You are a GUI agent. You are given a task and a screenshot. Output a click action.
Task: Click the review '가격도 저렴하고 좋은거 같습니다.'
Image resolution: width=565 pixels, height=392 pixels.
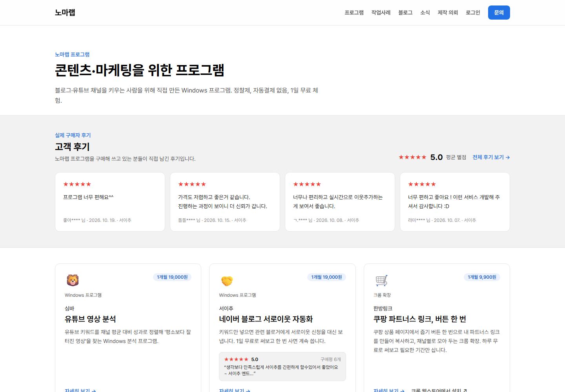click(x=225, y=202)
